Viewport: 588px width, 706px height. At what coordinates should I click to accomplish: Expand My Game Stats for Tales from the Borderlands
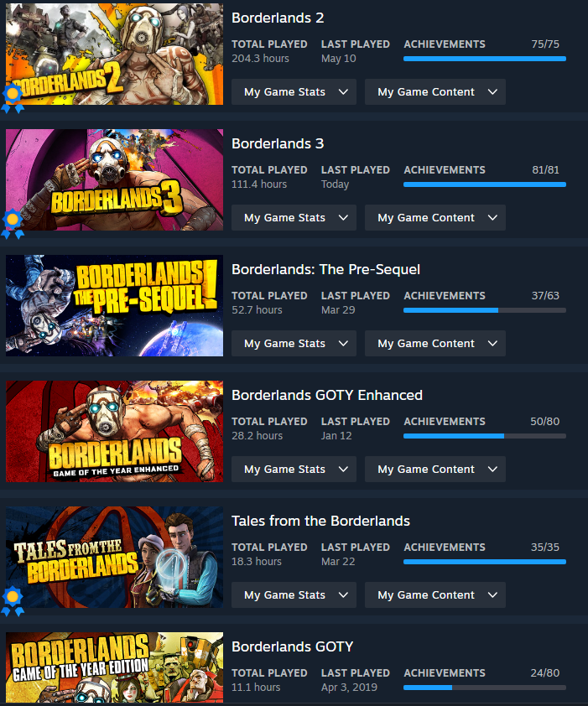[x=294, y=595]
